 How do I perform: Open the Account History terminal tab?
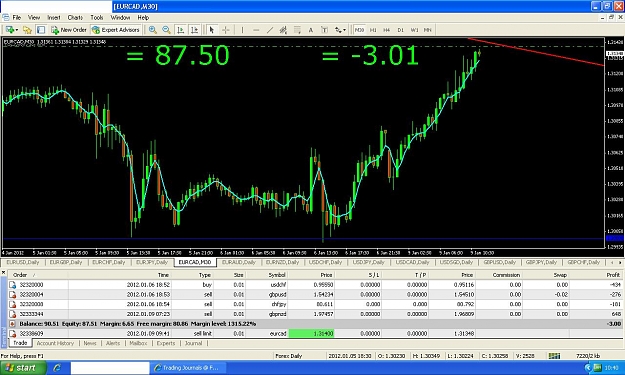click(55, 343)
